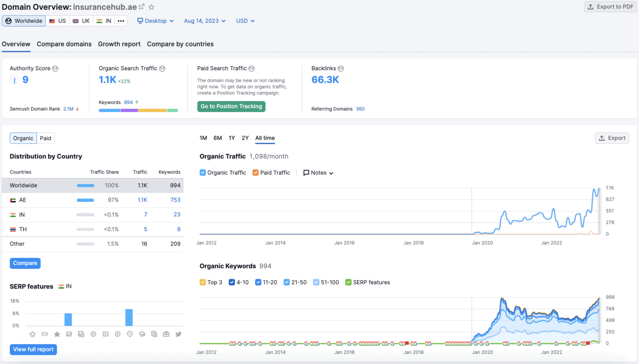Screen dimensions: 639x364
Task: Select the Worldwide row in the countries table
Action: 92,185
